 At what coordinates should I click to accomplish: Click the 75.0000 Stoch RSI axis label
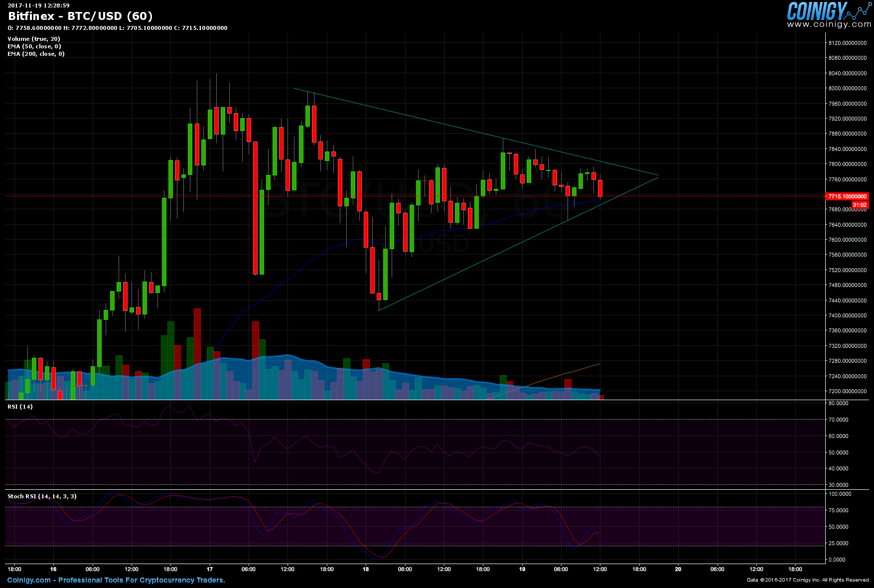(x=839, y=510)
